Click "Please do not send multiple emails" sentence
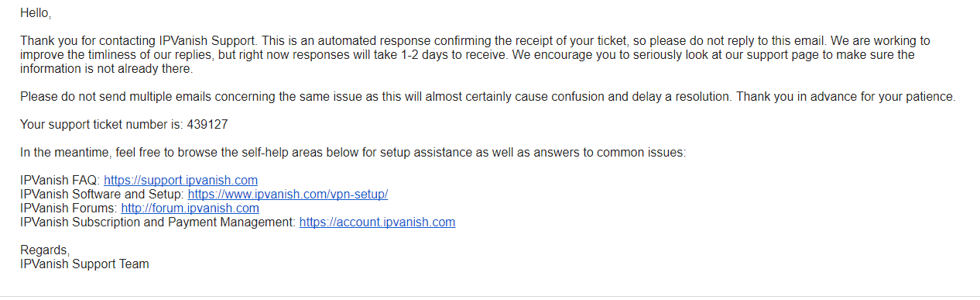Viewport: 980px width, 300px height. (116, 96)
